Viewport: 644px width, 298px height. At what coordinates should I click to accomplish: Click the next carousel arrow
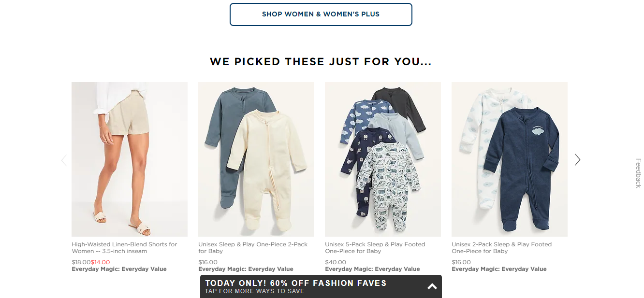(577, 159)
